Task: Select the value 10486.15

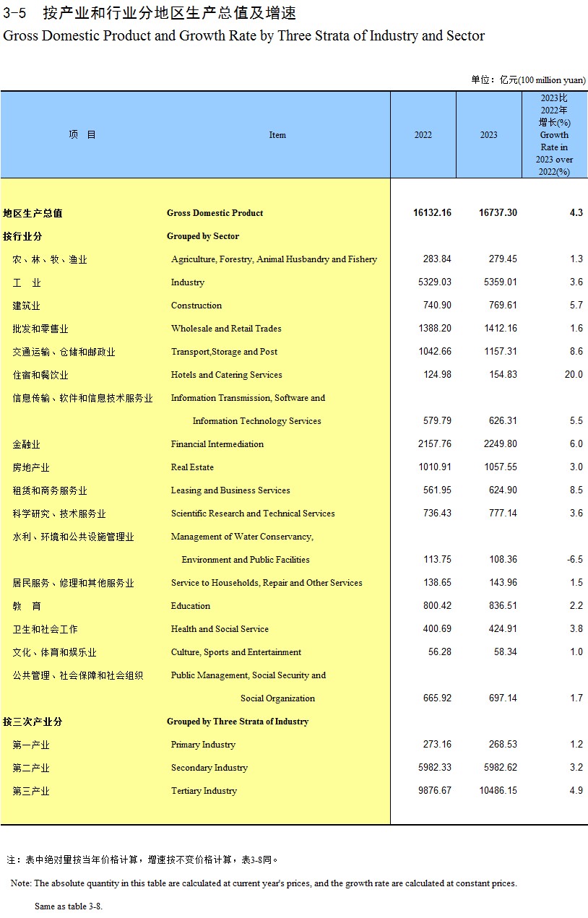Action: pyautogui.click(x=498, y=791)
